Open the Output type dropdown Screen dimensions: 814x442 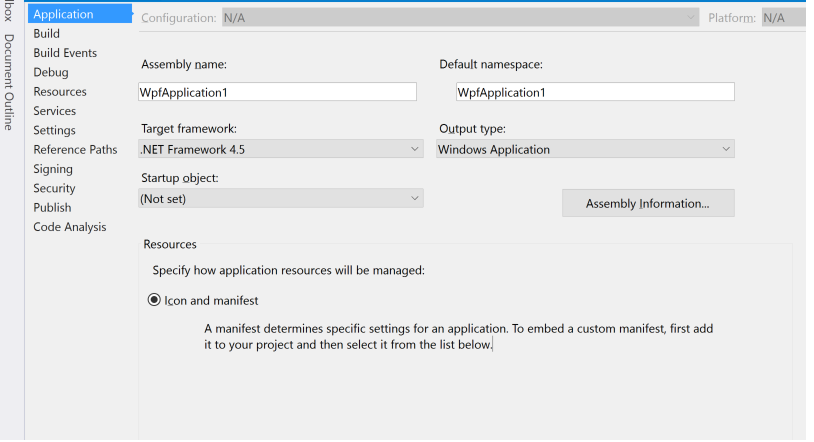click(585, 150)
